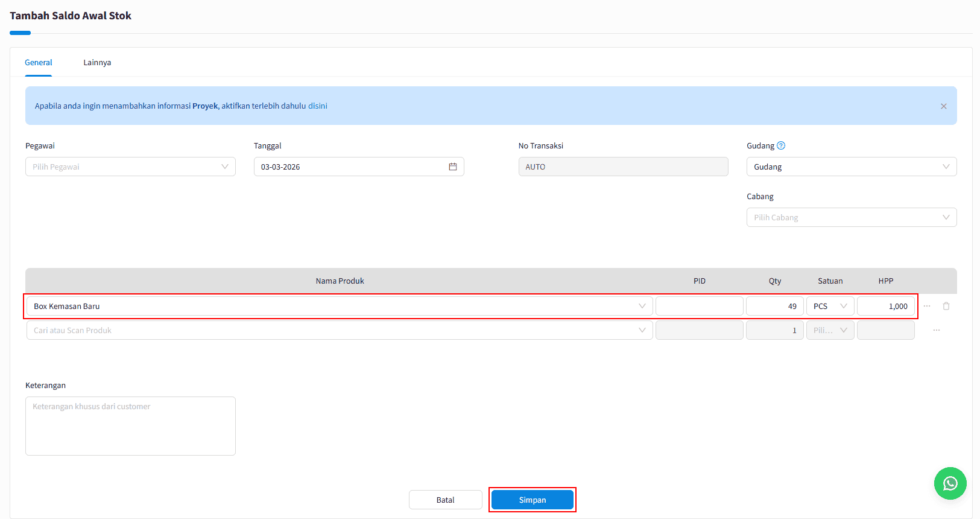Delete the Box Kemasan Baru row
980x519 pixels.
tap(946, 306)
